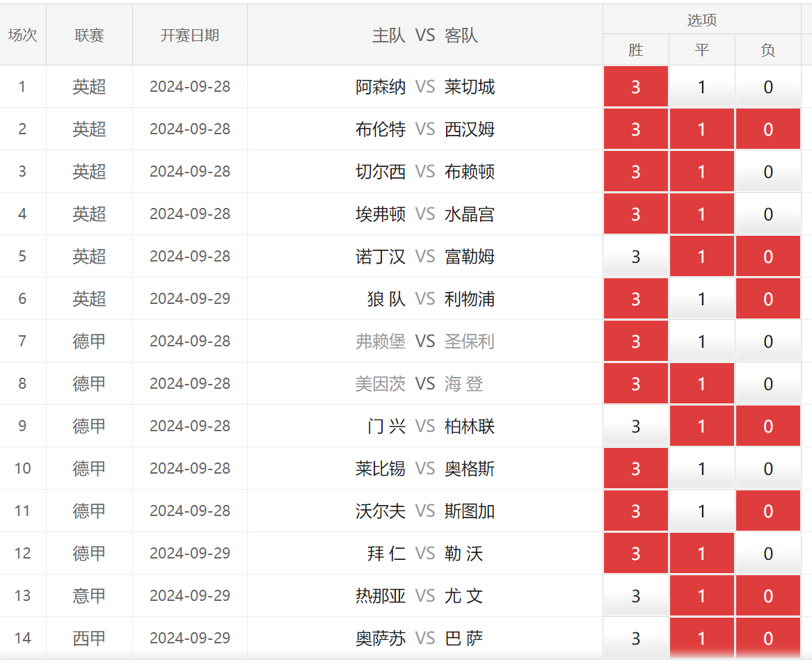Viewport: 812px width, 667px height.
Task: Toggle loss (0) for 诺丁汉 VS 富勒姆
Action: pos(768,256)
